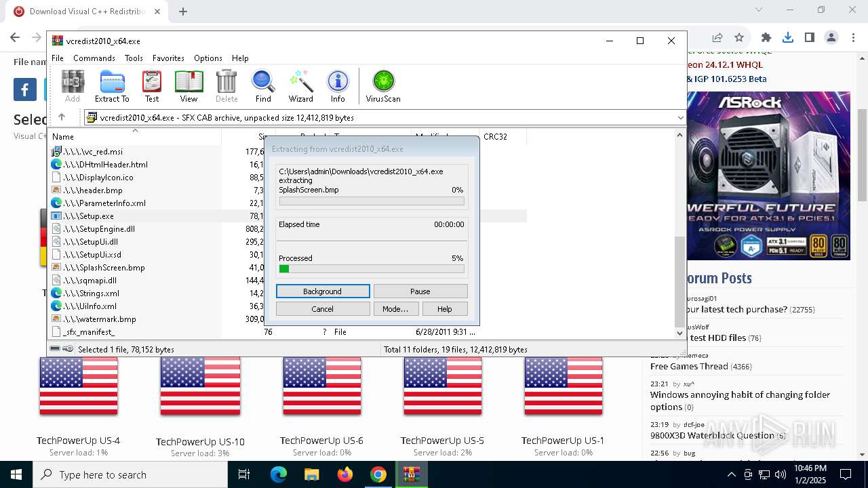Click Chrome back navigation arrow
The height and width of the screenshot is (488, 868).
(15, 38)
